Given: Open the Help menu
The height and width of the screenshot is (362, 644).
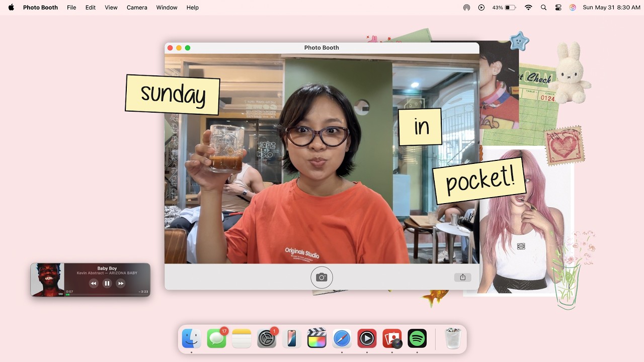Looking at the screenshot, I should [x=193, y=8].
